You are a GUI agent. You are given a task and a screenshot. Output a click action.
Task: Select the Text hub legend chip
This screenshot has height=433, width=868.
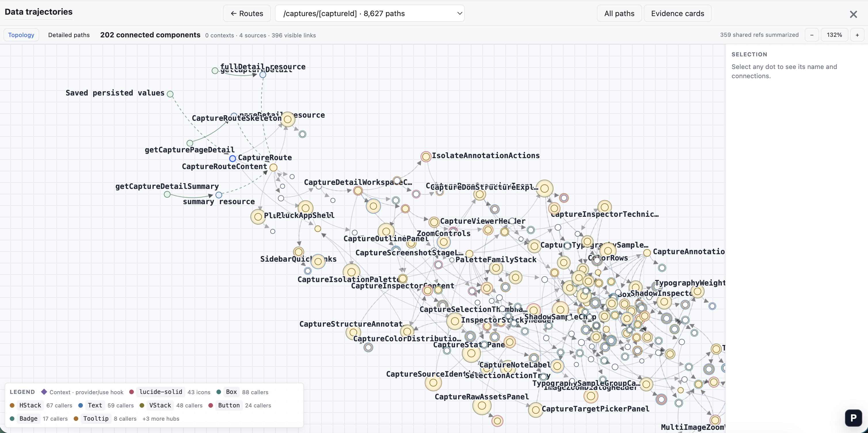tap(95, 405)
